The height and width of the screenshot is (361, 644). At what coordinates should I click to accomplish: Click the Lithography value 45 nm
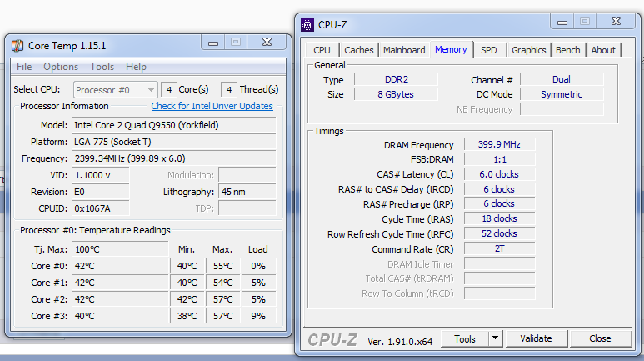247,192
